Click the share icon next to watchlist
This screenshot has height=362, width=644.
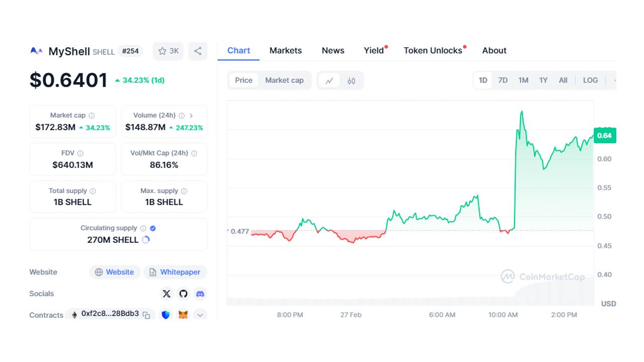198,51
